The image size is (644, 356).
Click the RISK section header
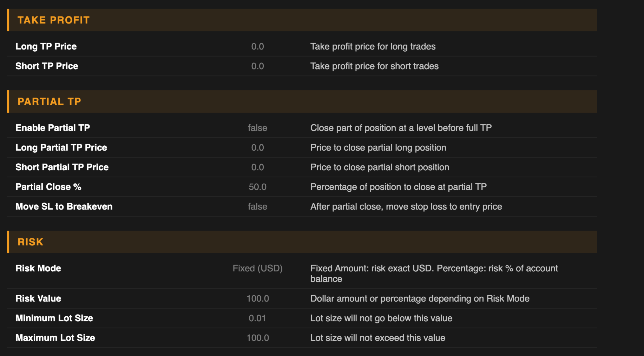[31, 242]
